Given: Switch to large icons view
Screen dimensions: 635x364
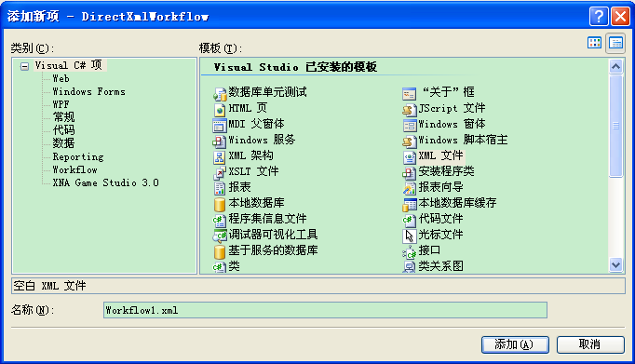Looking at the screenshot, I should click(595, 43).
